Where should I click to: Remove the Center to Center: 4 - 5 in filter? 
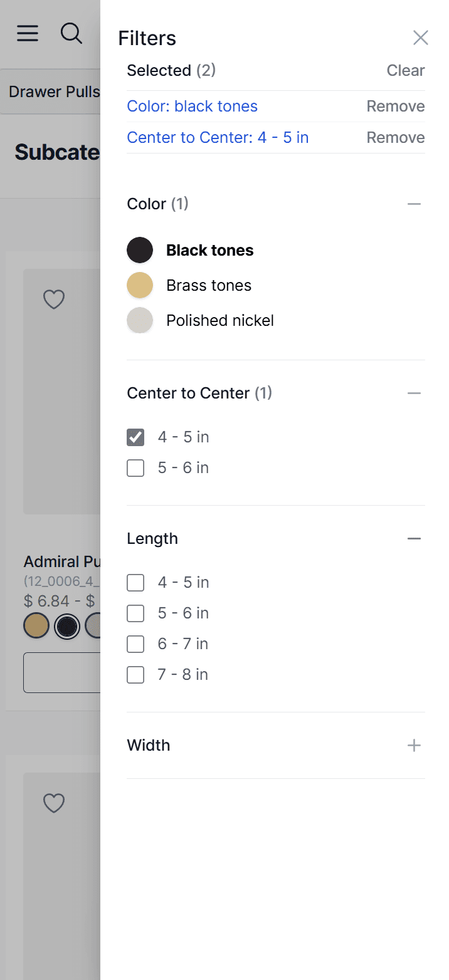(396, 137)
